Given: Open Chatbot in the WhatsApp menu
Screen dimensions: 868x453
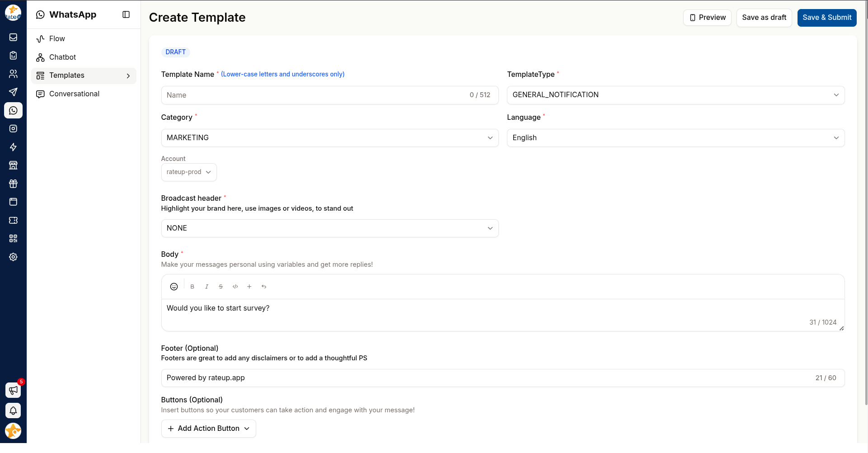Looking at the screenshot, I should coord(84,57).
